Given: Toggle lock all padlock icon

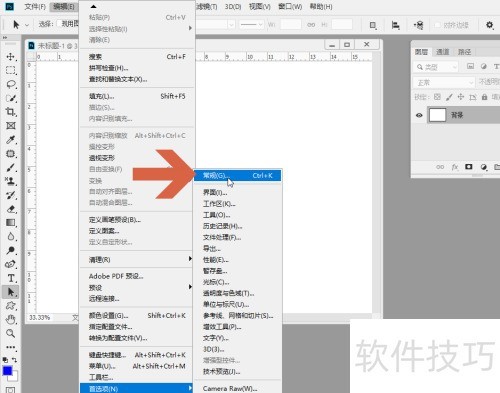Looking at the screenshot, I should click(x=484, y=97).
